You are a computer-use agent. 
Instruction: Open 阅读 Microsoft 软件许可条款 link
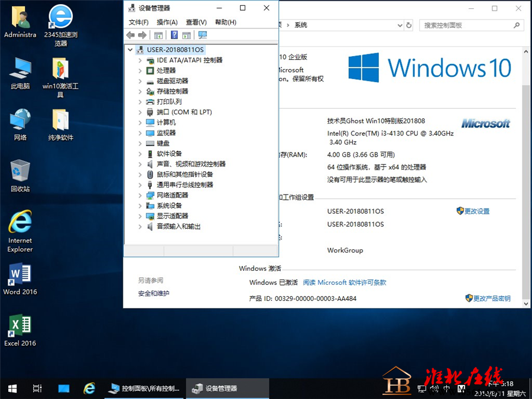point(345,283)
